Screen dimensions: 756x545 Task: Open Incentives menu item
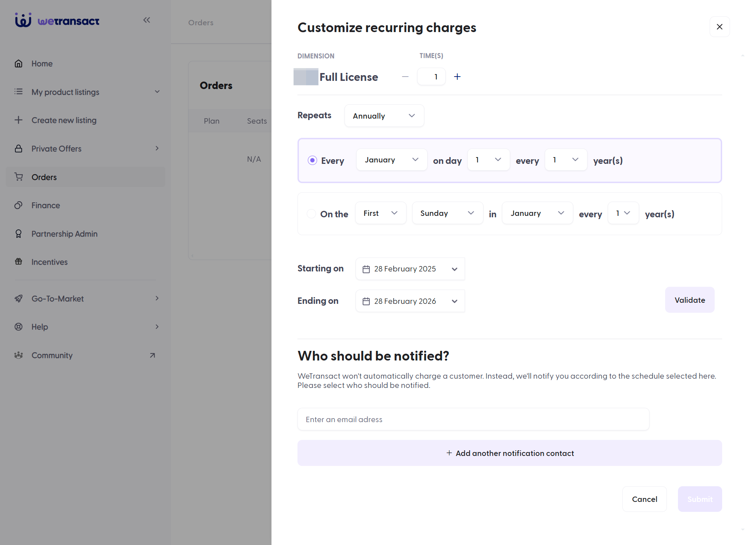coord(86,262)
